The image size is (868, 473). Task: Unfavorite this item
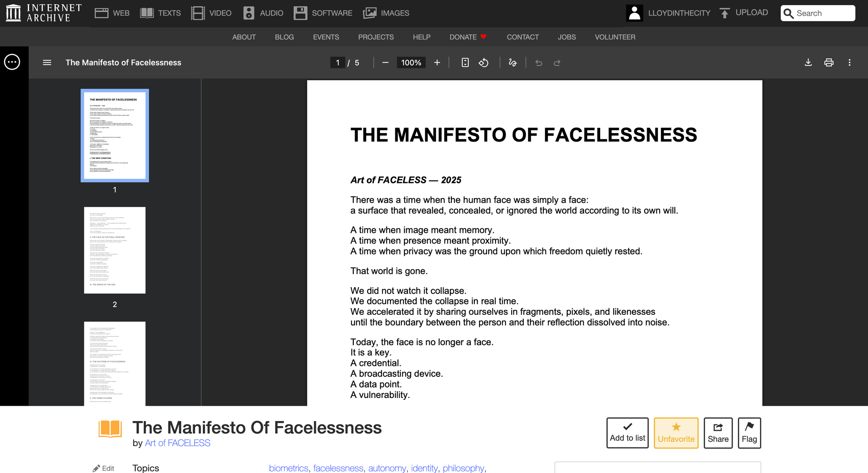[676, 433]
